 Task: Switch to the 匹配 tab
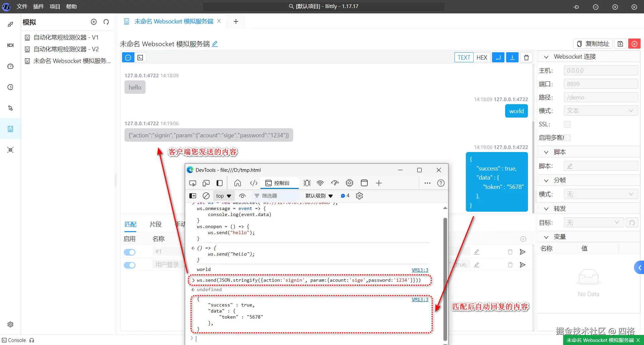tap(130, 224)
